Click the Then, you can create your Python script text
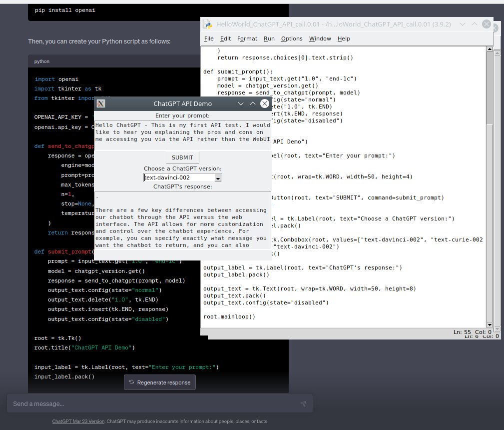The height and width of the screenshot is (430, 504). [99, 41]
